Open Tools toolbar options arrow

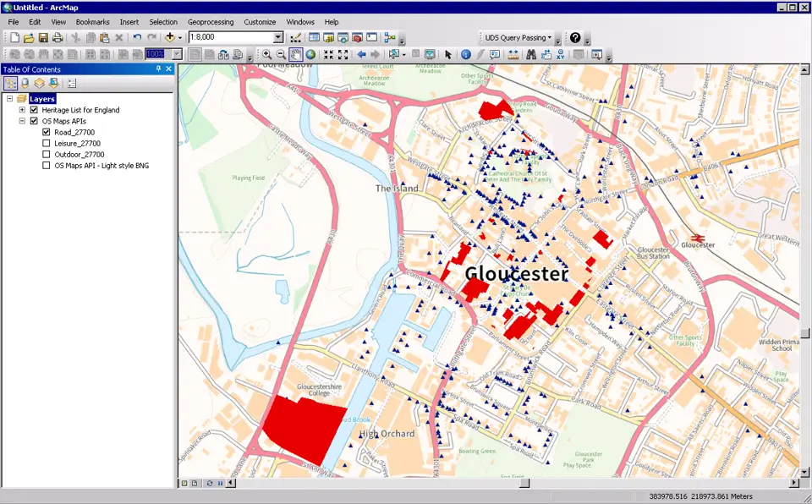pyautogui.click(x=609, y=57)
